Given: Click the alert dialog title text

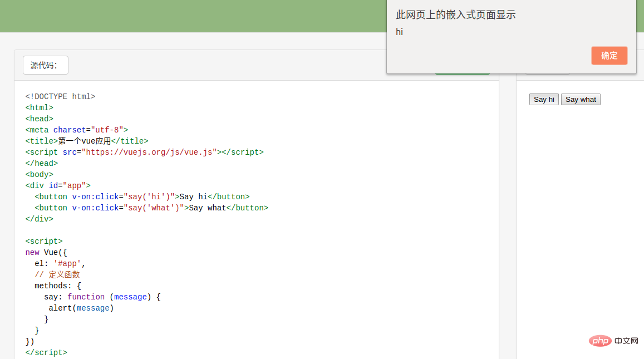Looking at the screenshot, I should (x=455, y=15).
